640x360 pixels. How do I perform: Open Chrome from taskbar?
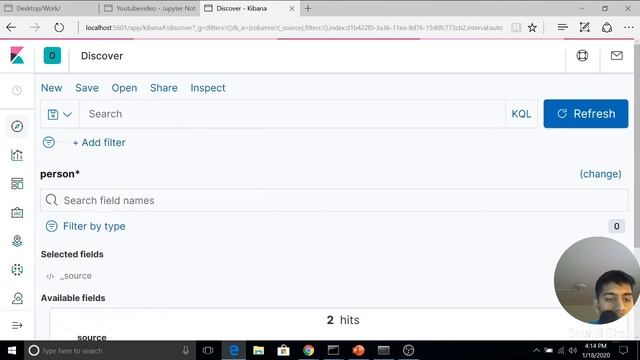tap(308, 350)
